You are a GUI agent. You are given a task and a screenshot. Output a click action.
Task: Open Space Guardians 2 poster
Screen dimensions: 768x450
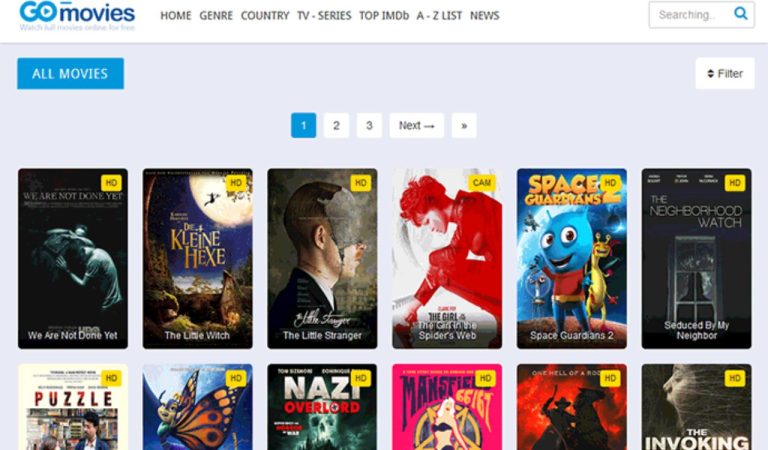pyautogui.click(x=572, y=259)
